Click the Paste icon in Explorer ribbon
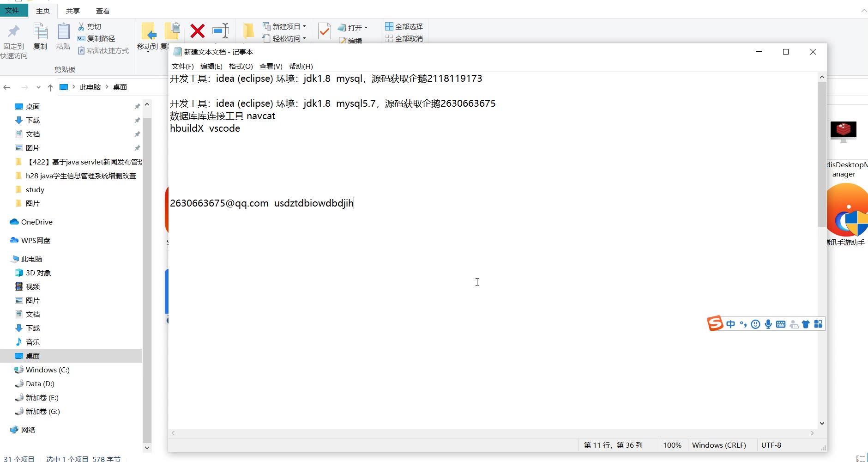The image size is (868, 462). 63,31
